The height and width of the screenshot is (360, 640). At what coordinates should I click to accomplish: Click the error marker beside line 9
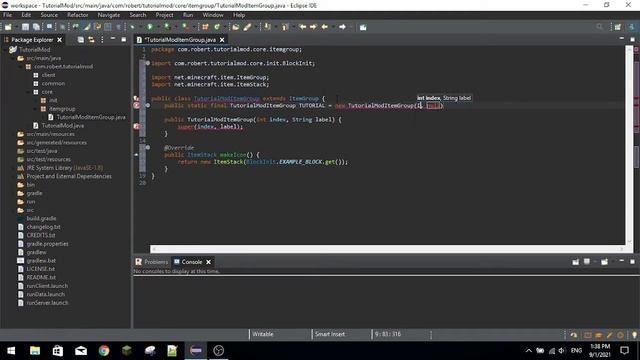pos(137,105)
